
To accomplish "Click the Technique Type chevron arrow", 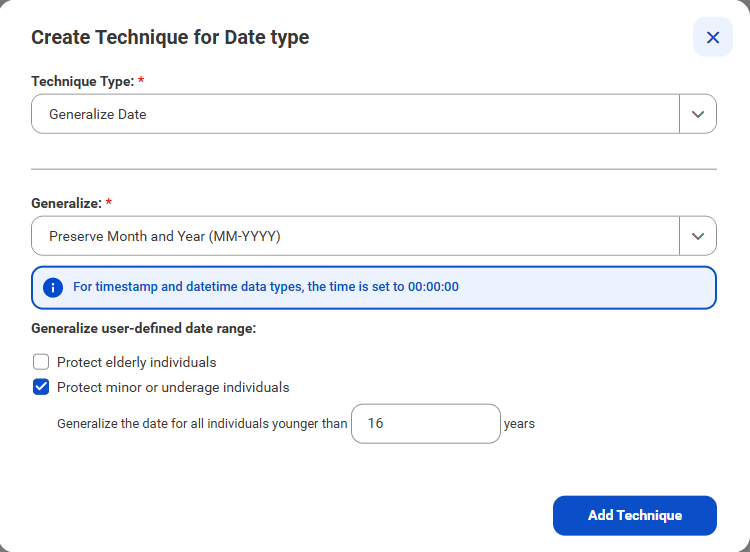I will [x=698, y=114].
